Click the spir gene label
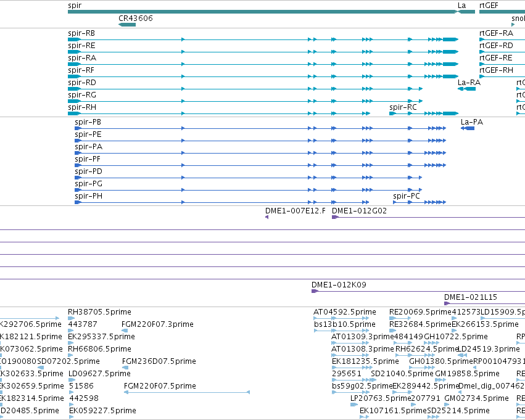Image resolution: width=525 pixels, height=420 pixels. tap(74, 6)
